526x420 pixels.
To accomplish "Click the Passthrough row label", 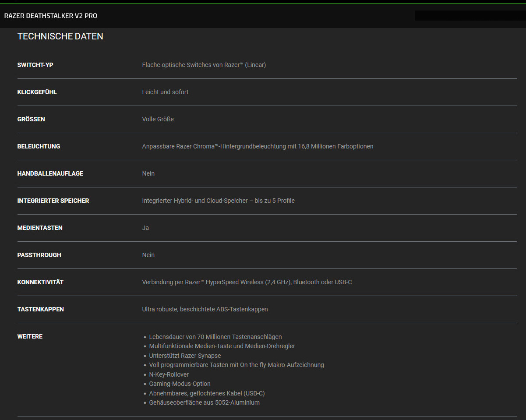I will 39,255.
